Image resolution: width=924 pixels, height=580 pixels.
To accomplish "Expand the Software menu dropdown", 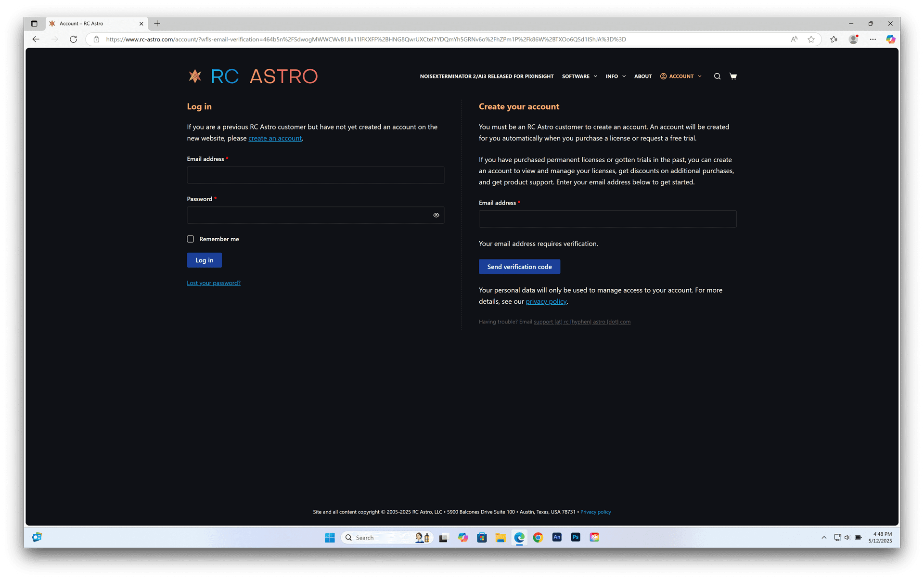I will pyautogui.click(x=579, y=76).
